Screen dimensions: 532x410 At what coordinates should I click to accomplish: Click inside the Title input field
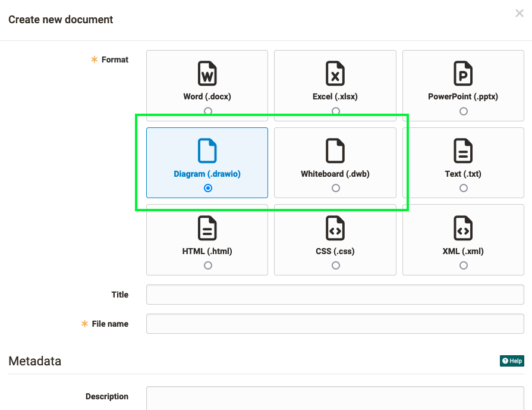click(335, 295)
